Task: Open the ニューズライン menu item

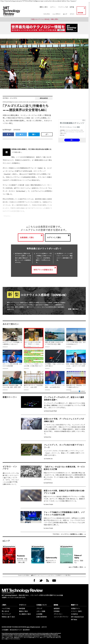Action: click(56, 14)
